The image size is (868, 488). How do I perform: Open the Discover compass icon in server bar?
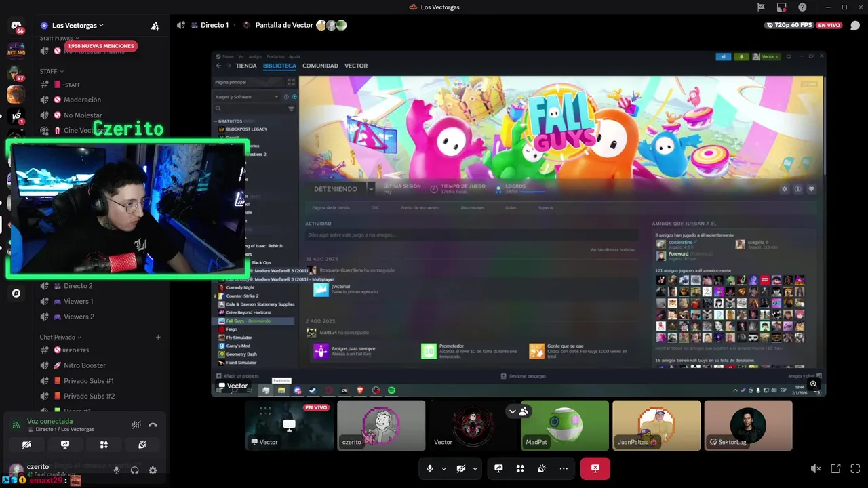coord(16,293)
